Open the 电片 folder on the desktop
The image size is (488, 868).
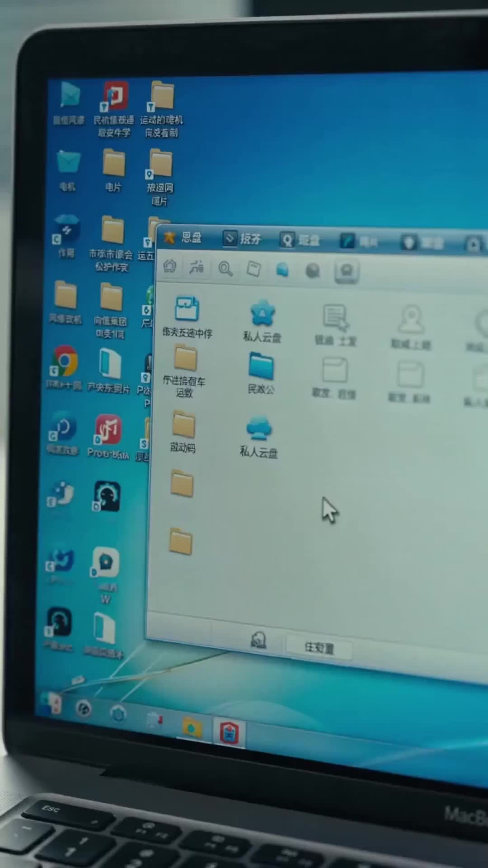pyautogui.click(x=113, y=170)
